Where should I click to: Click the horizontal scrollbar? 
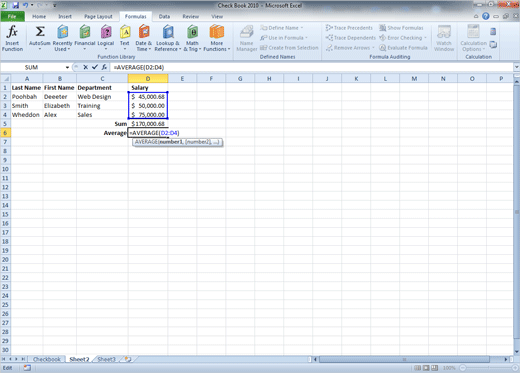point(404,359)
